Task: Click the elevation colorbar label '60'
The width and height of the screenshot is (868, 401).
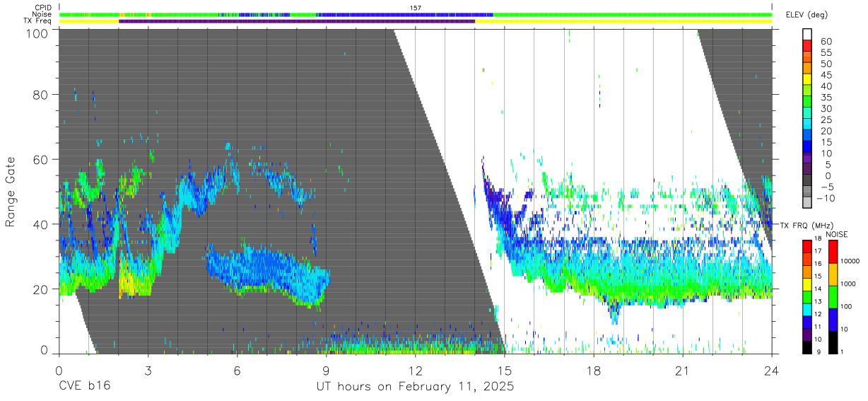Action: click(x=826, y=42)
